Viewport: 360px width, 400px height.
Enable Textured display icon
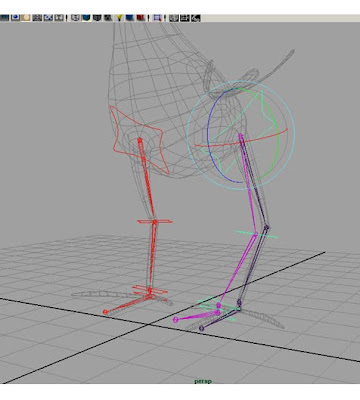tap(108, 18)
